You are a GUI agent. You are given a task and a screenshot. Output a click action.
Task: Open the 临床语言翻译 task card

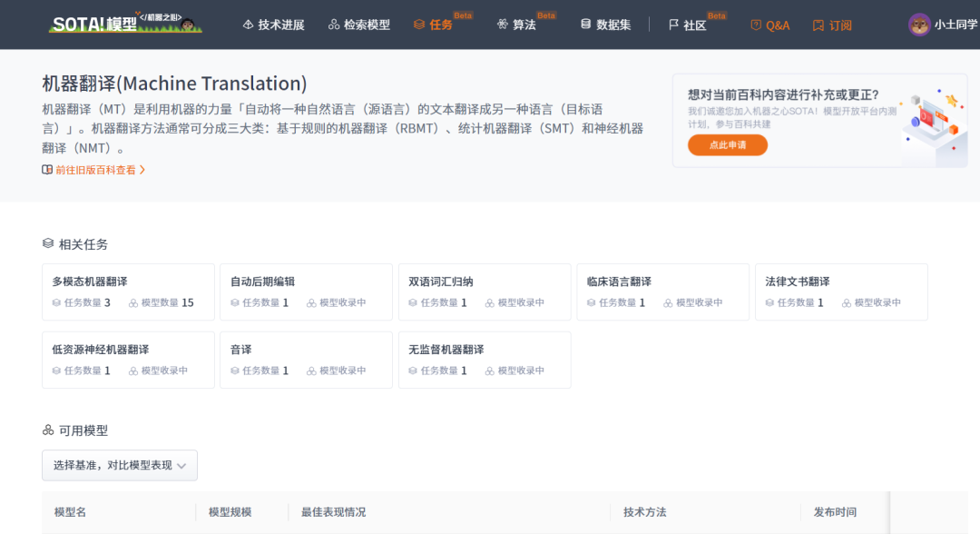[662, 292]
